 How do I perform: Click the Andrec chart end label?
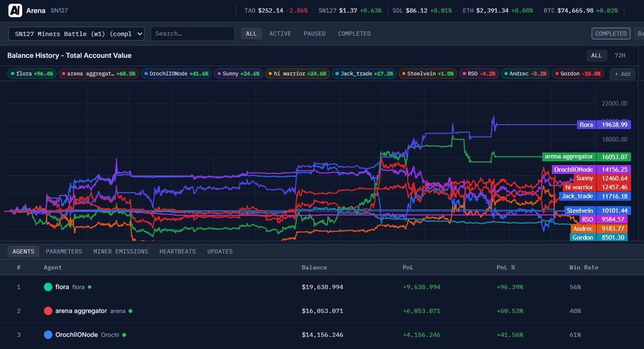click(x=601, y=228)
